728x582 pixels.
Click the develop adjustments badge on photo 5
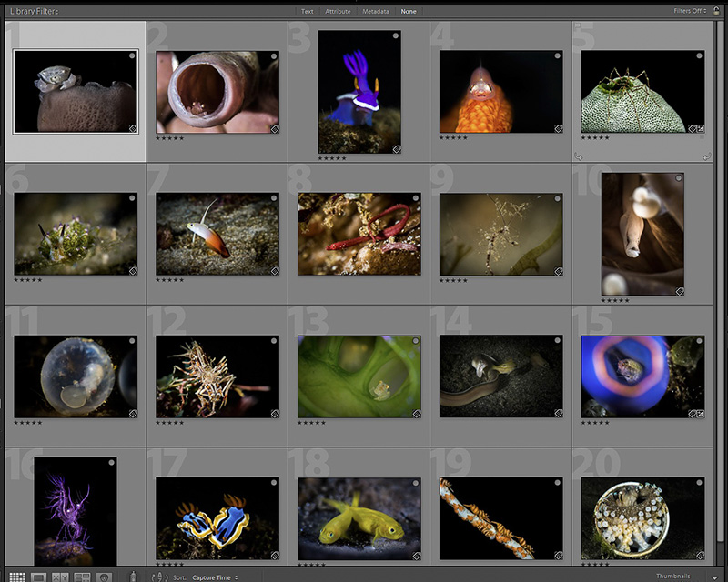[x=701, y=129]
